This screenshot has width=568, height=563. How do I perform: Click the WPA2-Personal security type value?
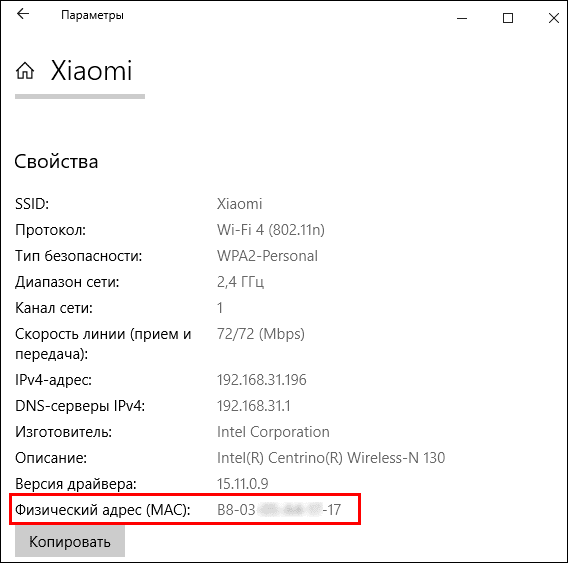coord(267,256)
